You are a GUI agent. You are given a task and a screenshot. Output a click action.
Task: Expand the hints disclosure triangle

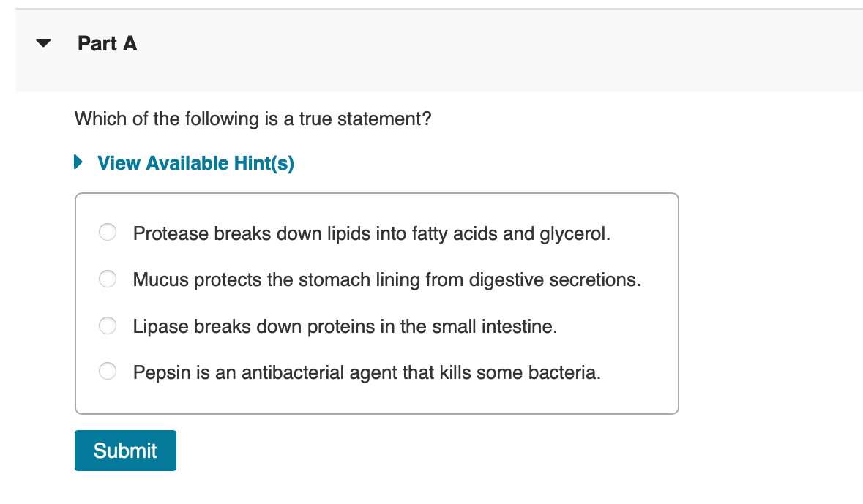[x=78, y=162]
